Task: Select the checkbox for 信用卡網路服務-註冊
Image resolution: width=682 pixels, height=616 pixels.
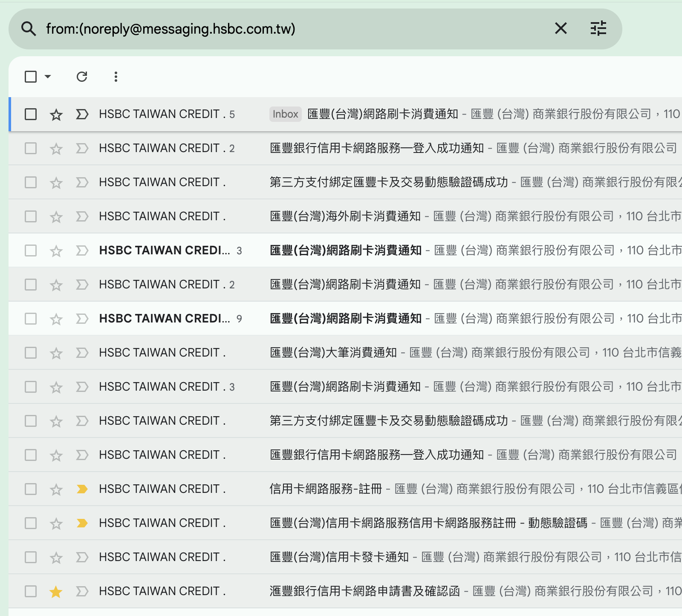Action: point(31,489)
